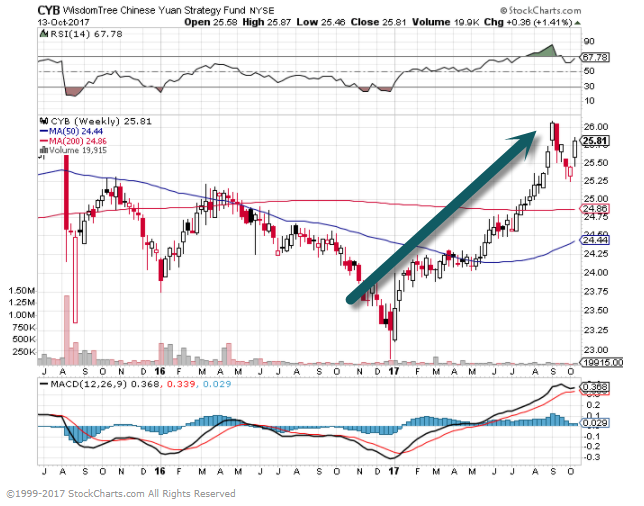Click the 750K volume scale label
Image resolution: width=644 pixels, height=506 pixels.
pyautogui.click(x=24, y=327)
